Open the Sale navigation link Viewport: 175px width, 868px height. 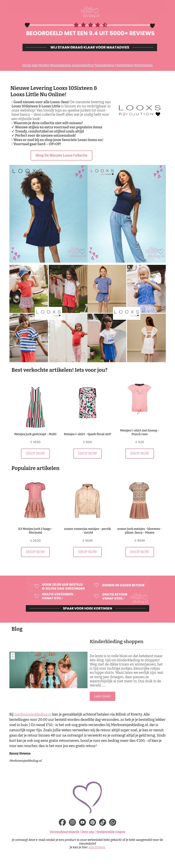coord(34,65)
